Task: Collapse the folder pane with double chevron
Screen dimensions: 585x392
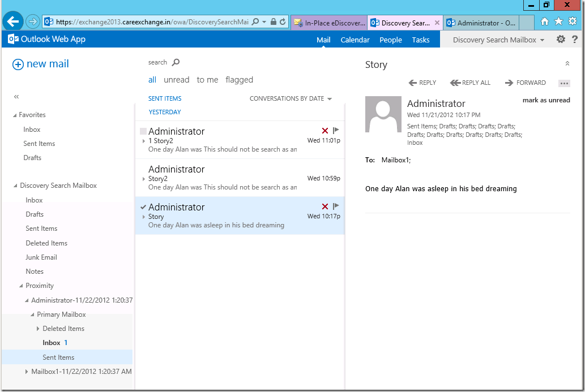Action: point(16,97)
